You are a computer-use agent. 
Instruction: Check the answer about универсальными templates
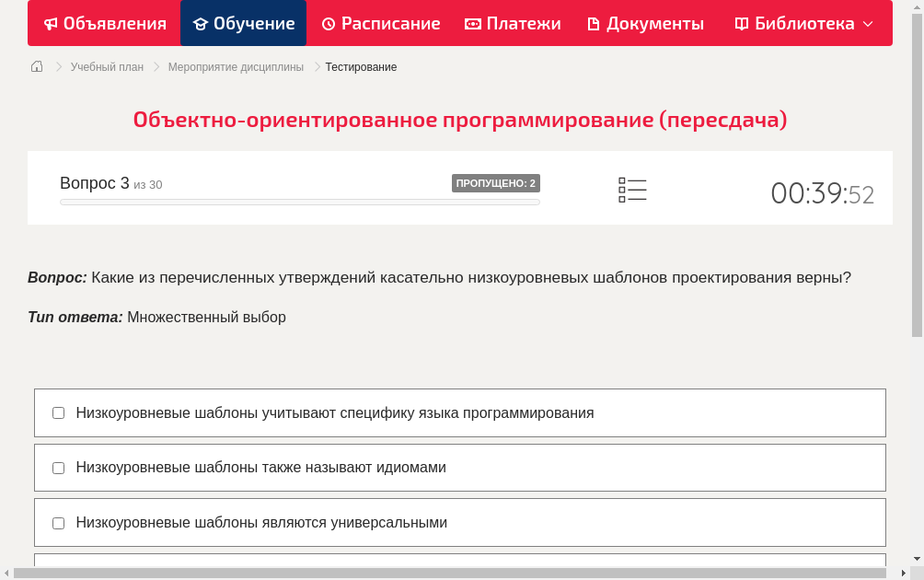(58, 522)
